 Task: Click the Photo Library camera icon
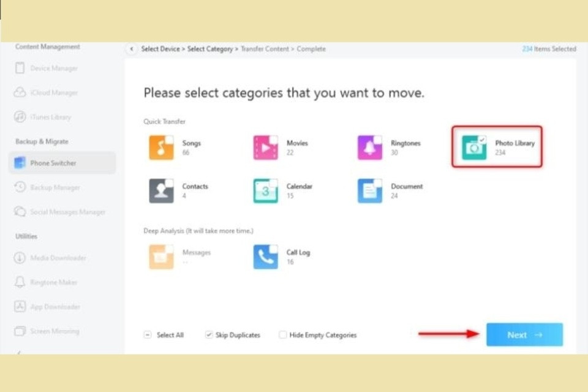474,148
